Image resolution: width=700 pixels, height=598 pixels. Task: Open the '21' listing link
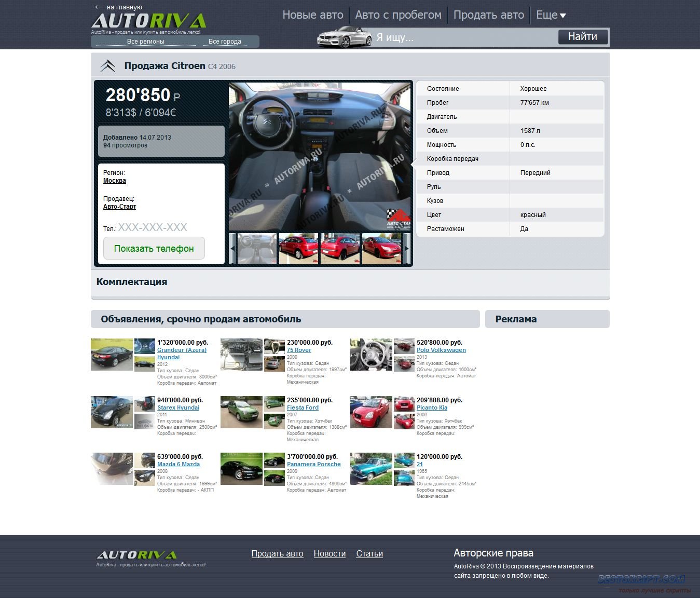click(x=420, y=464)
